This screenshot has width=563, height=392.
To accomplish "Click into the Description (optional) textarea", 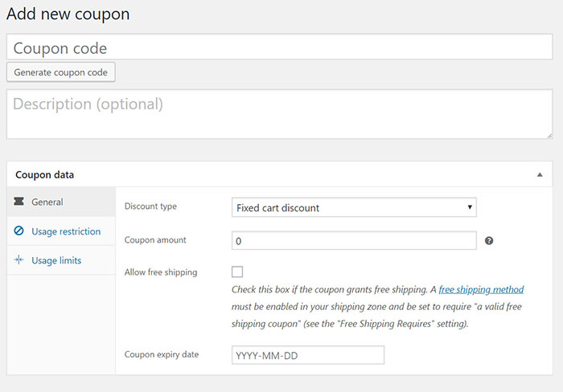I will pos(279,113).
